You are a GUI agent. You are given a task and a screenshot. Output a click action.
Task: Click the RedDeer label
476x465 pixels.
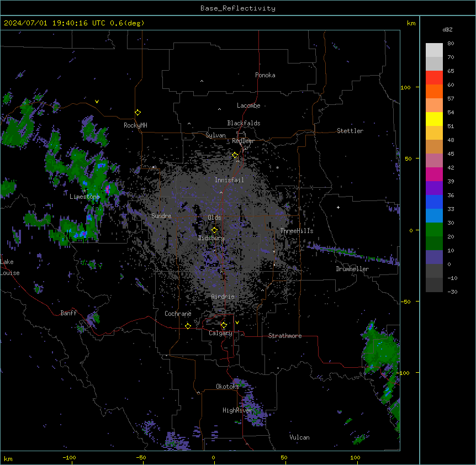243,141
